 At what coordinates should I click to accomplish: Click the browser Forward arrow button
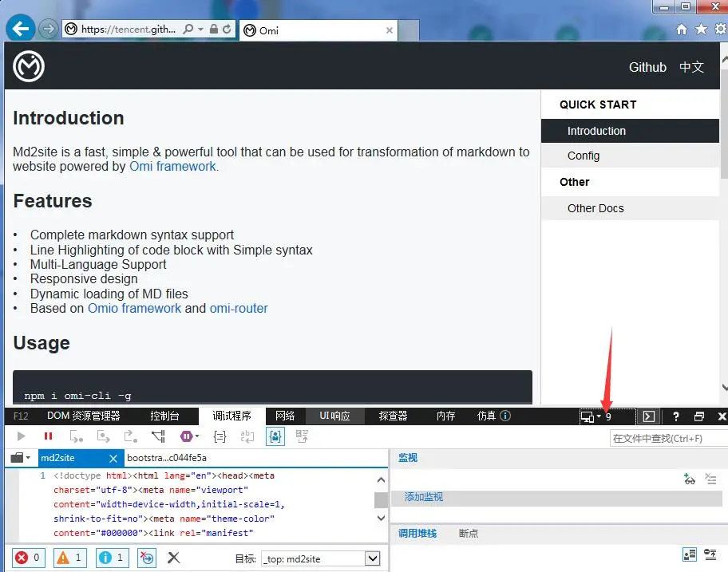[48, 30]
